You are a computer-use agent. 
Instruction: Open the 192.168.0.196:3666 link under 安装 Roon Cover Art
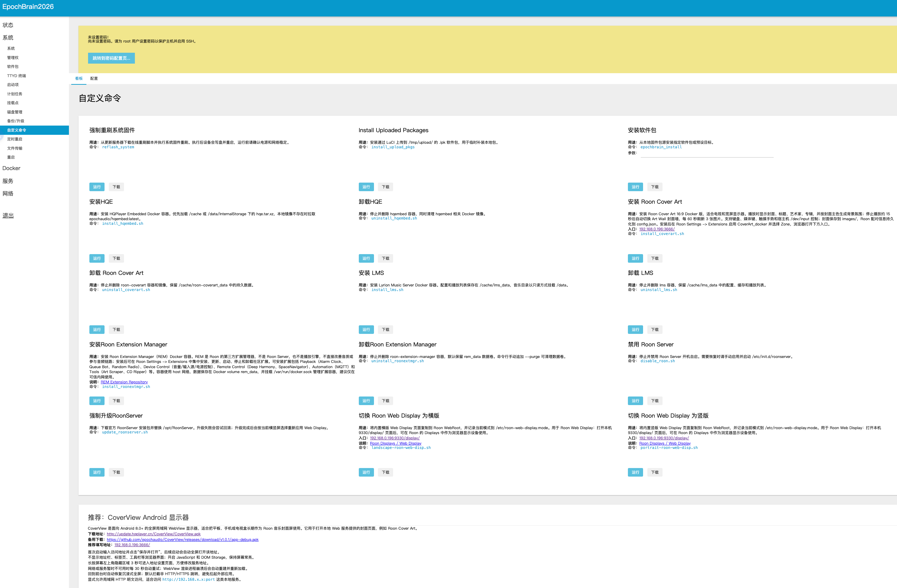tap(657, 229)
